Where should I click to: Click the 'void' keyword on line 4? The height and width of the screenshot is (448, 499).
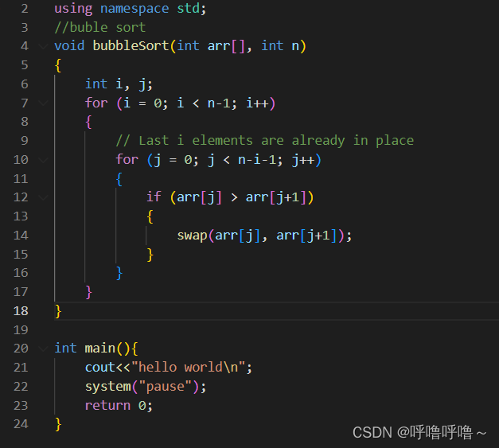click(x=69, y=46)
